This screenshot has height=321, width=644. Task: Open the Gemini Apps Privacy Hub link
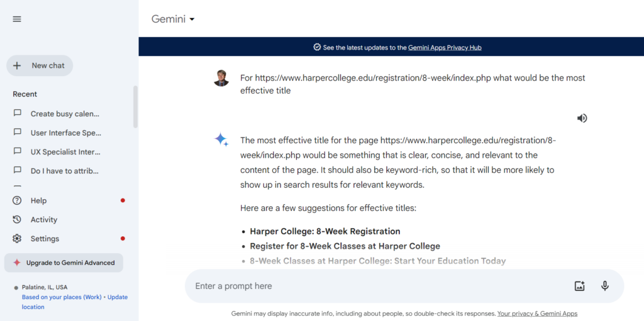445,47
